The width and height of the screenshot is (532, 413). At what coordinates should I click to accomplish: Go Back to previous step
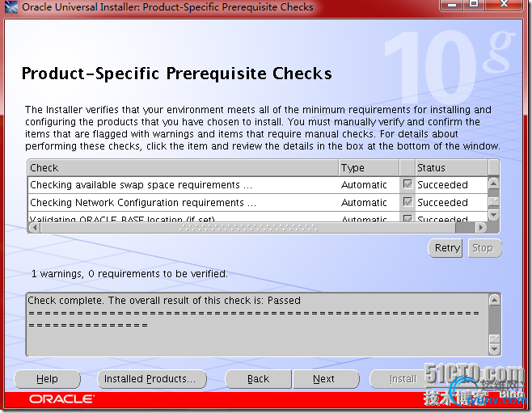coord(258,378)
